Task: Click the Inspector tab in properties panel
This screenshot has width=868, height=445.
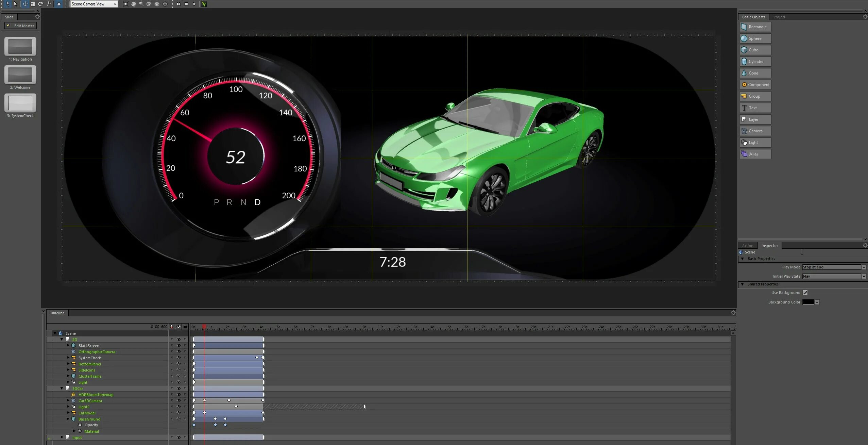Action: (770, 245)
